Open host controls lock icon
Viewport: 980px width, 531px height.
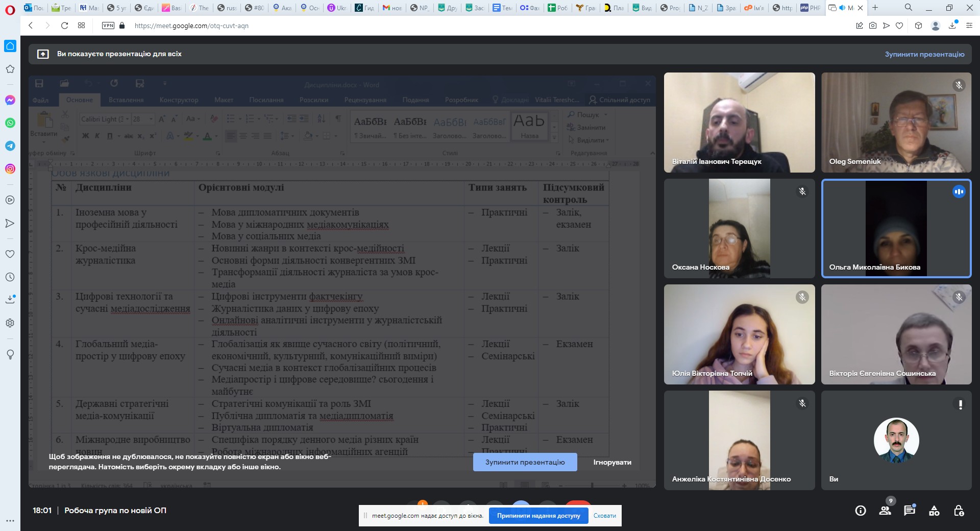[x=959, y=511]
